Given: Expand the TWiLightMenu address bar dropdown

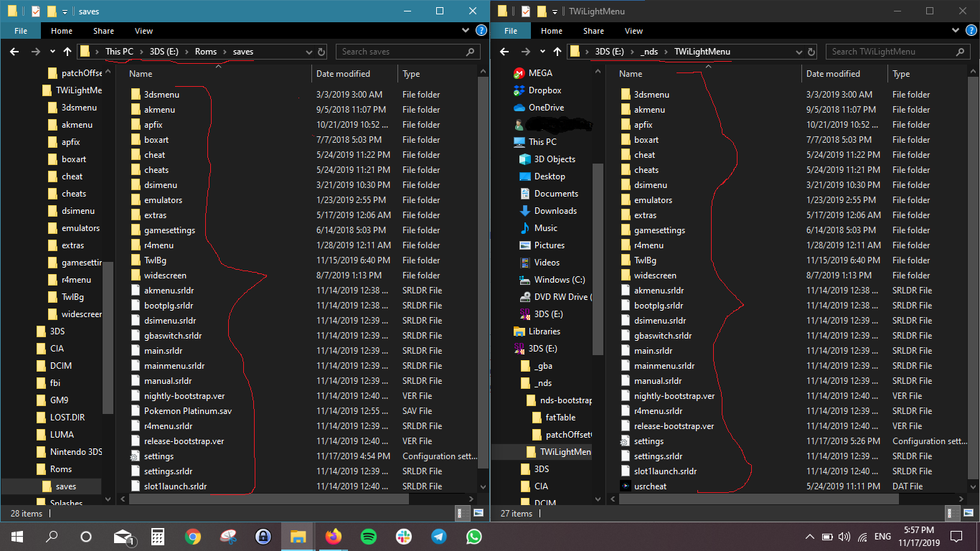Looking at the screenshot, I should pos(798,51).
